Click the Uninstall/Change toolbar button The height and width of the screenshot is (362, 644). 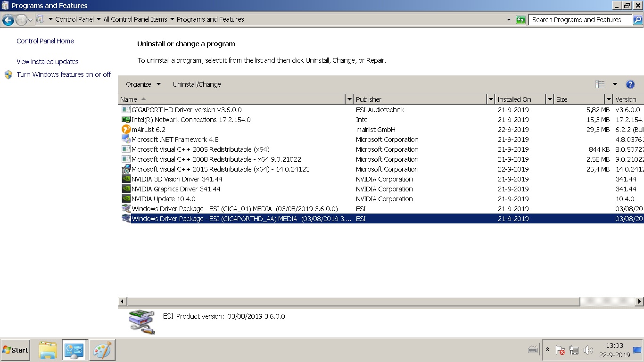pyautogui.click(x=197, y=84)
